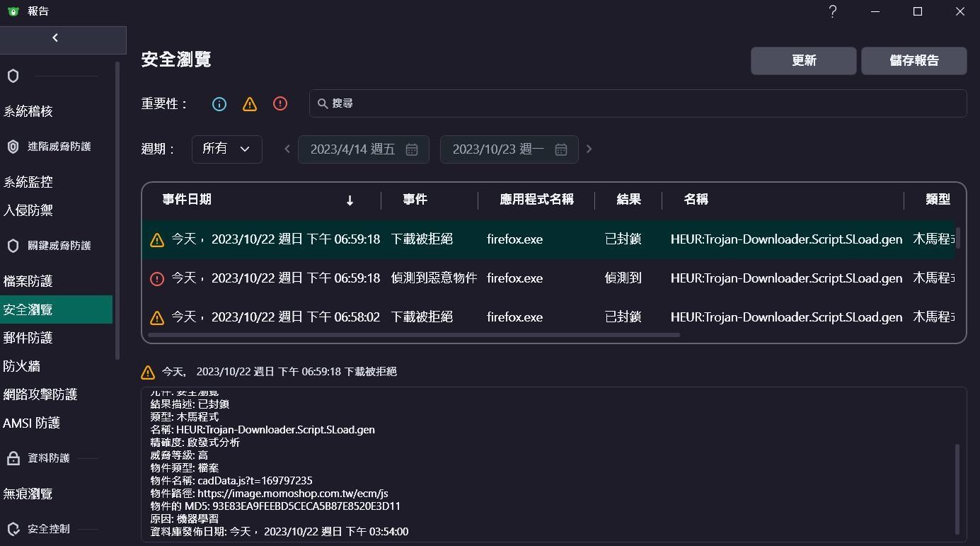Viewport: 980px width, 546px height.
Task: Click shield icon next to 進階威脅防護
Action: pos(13,147)
